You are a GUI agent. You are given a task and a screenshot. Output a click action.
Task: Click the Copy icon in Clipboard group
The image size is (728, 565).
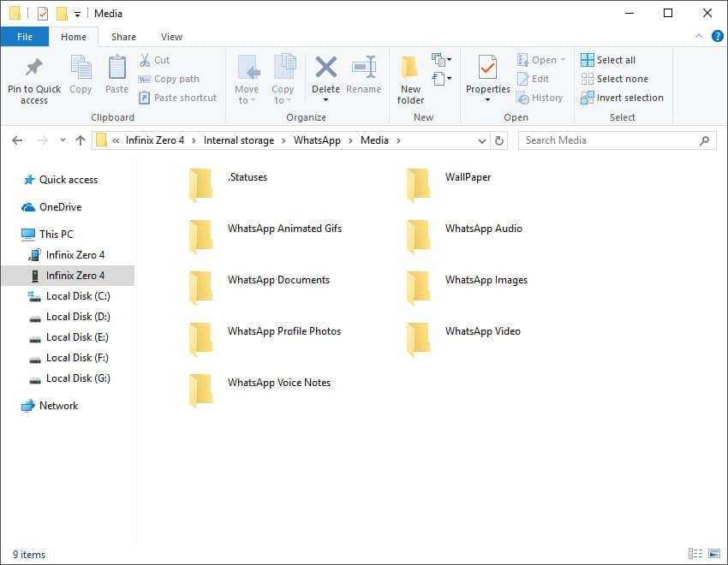coord(81,68)
